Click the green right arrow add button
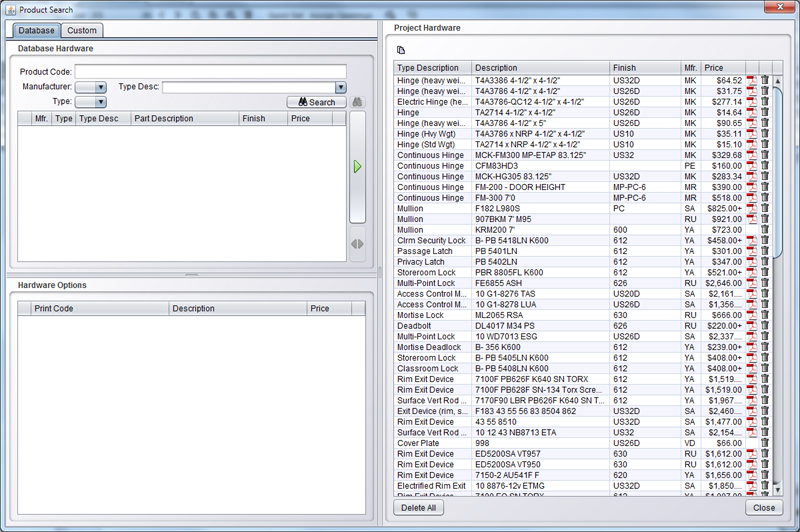This screenshot has height=532, width=800. 357,166
